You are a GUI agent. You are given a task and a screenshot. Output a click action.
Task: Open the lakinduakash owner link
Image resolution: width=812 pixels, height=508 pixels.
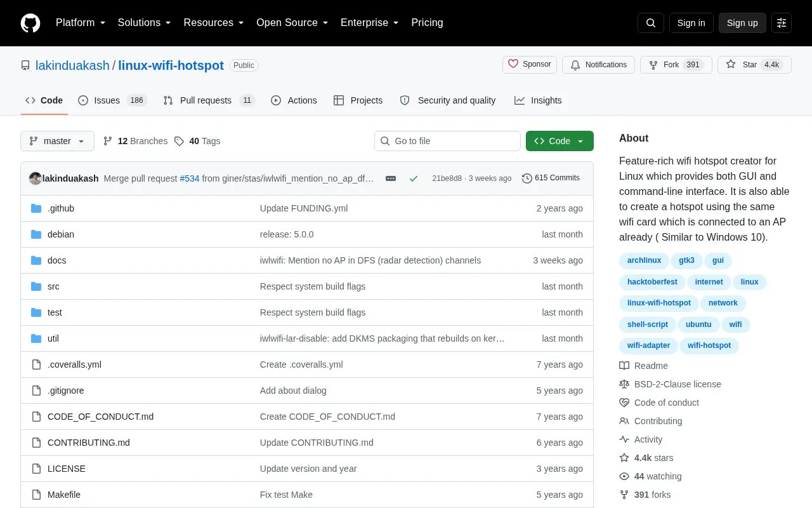72,65
